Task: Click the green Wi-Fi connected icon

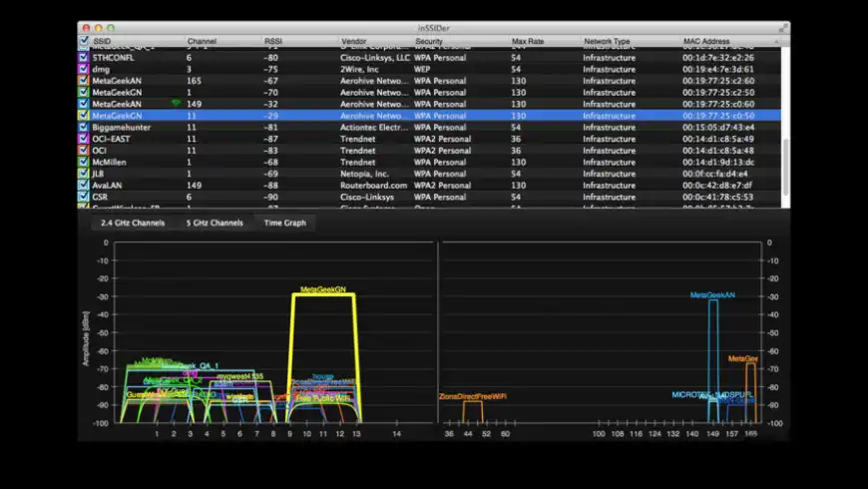Action: coord(177,103)
